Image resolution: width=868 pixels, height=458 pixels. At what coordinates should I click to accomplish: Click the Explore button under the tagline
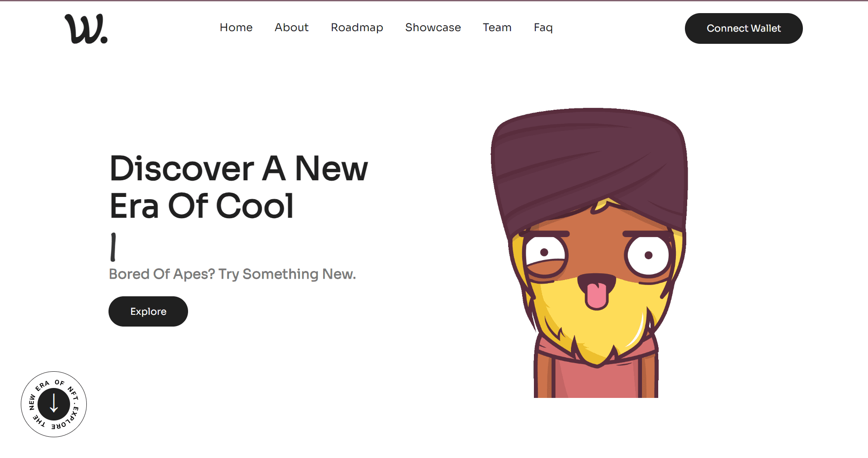point(148,311)
